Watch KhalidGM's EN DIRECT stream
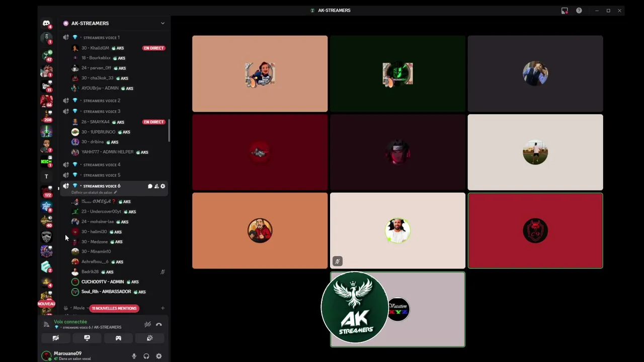644x362 pixels. [153, 48]
